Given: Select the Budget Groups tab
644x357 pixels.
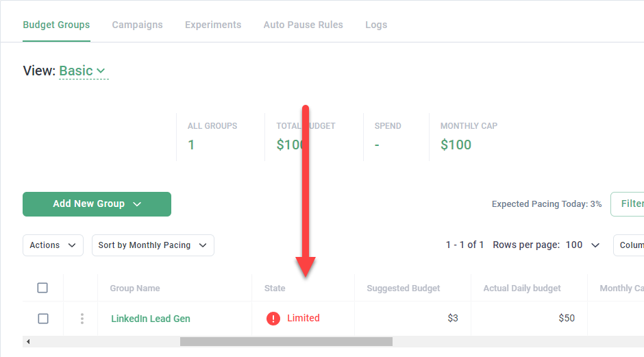Looking at the screenshot, I should coord(56,25).
